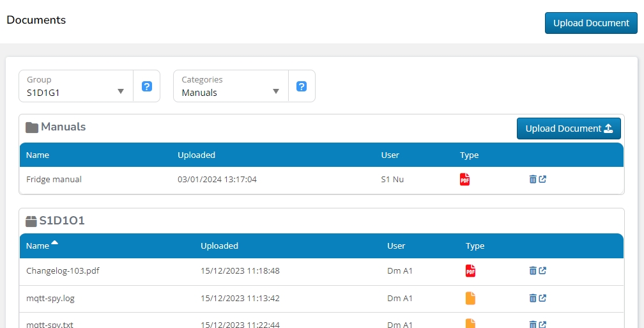Click the Fridge manual row name
This screenshot has height=328, width=644.
[54, 180]
